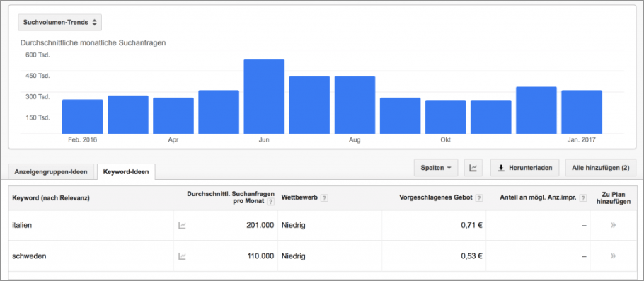Screen dimensions: 644x281
Task: Show trend chart icon for italien
Action: (182, 226)
